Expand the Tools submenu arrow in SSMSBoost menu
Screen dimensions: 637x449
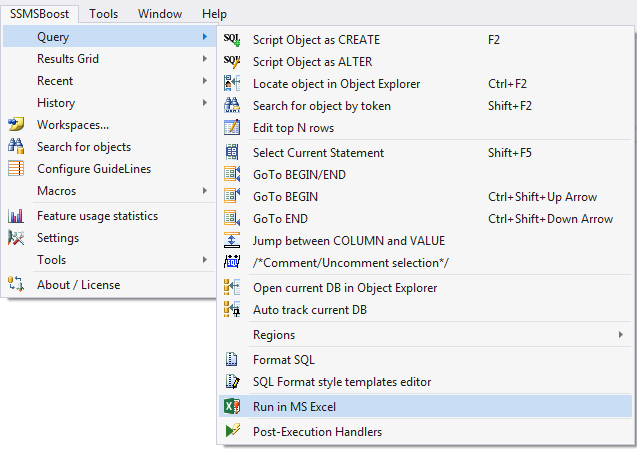[205, 259]
